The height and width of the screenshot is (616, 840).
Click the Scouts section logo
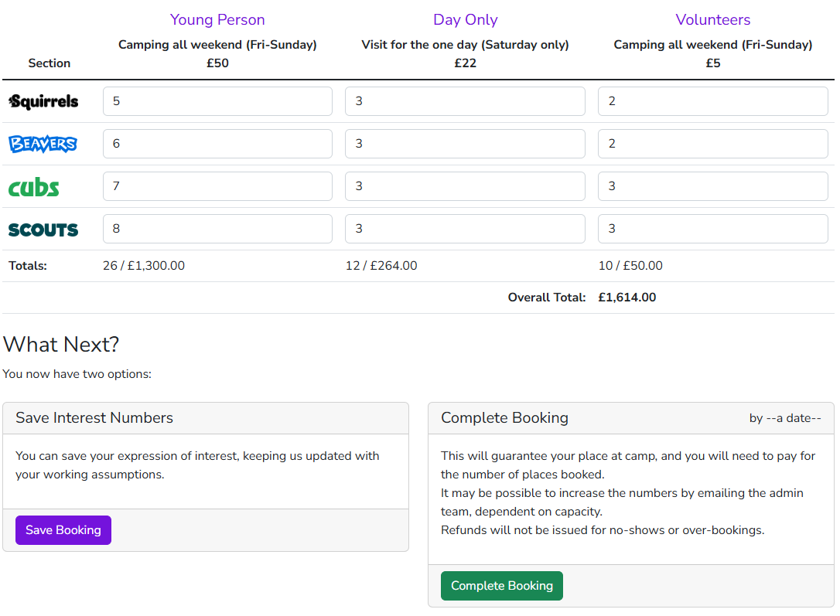pos(43,230)
